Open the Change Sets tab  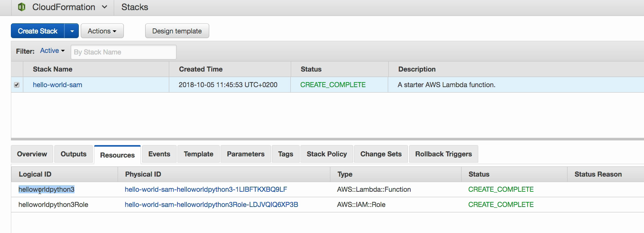coord(381,154)
